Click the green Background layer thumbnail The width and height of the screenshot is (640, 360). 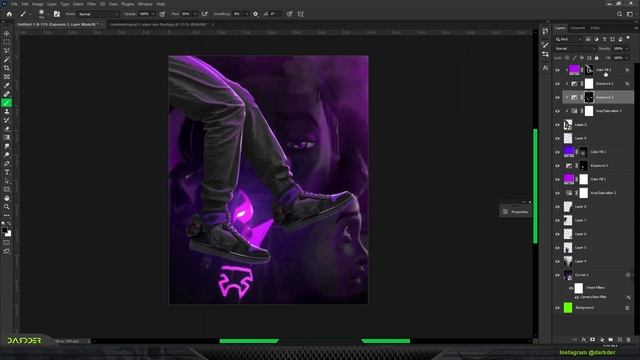pyautogui.click(x=568, y=308)
